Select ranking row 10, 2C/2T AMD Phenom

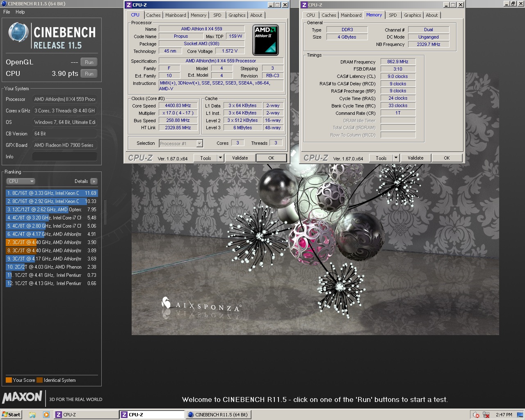[x=52, y=267]
